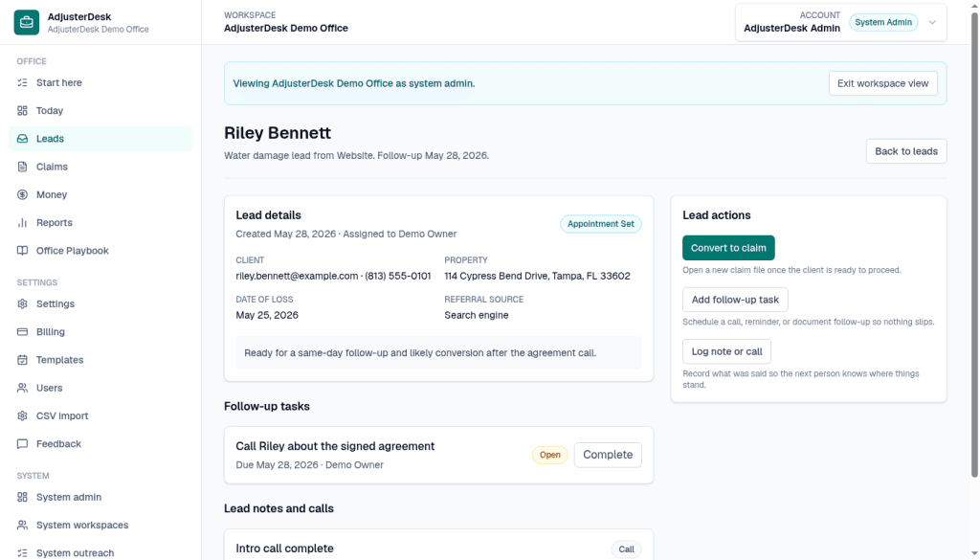Click the Open task status badge
Viewport: 980px width, 560px height.
click(550, 455)
